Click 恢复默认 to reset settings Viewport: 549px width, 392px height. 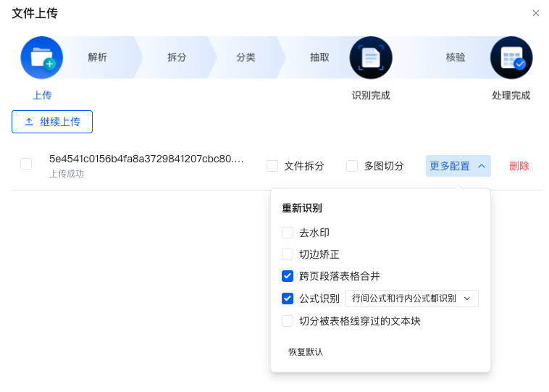[x=306, y=351]
